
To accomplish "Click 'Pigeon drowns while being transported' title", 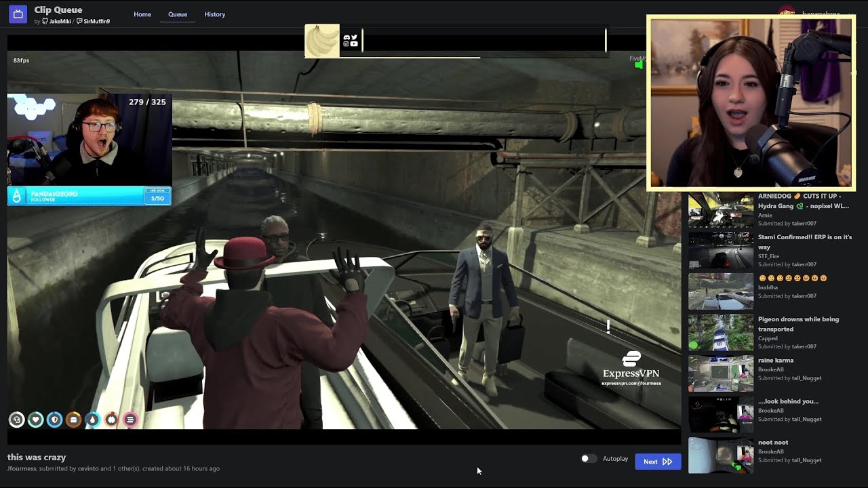I will click(x=798, y=324).
